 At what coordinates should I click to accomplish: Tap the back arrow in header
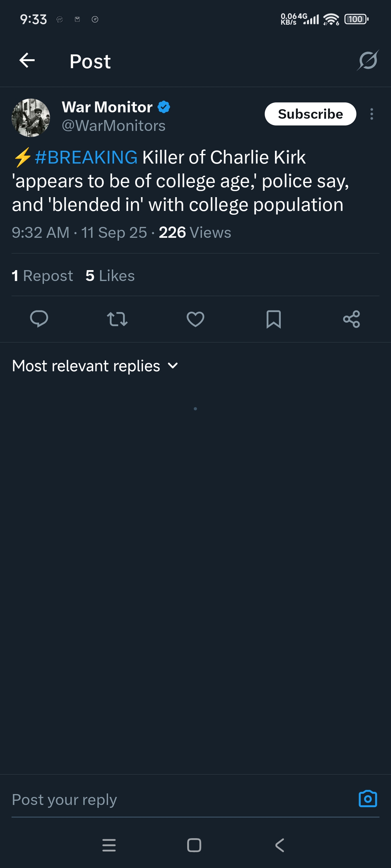pos(27,61)
